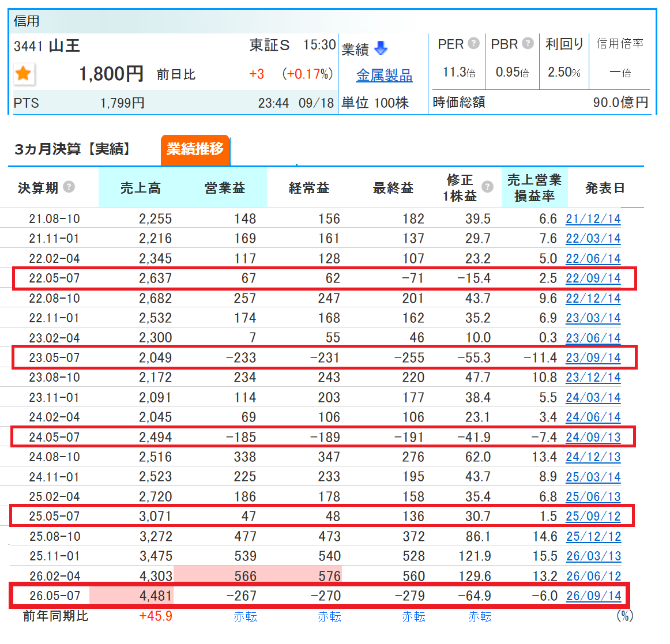Open announcement date 26/06/12 link
This screenshot has width=670, height=644.
593,576
